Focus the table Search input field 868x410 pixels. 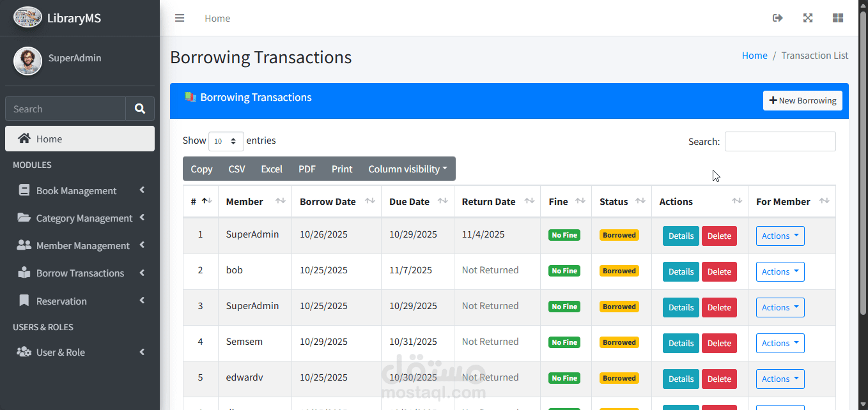coord(780,141)
